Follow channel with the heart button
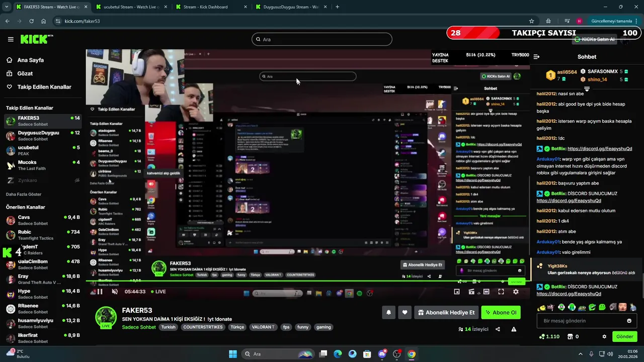The height and width of the screenshot is (362, 644). pos(405,312)
